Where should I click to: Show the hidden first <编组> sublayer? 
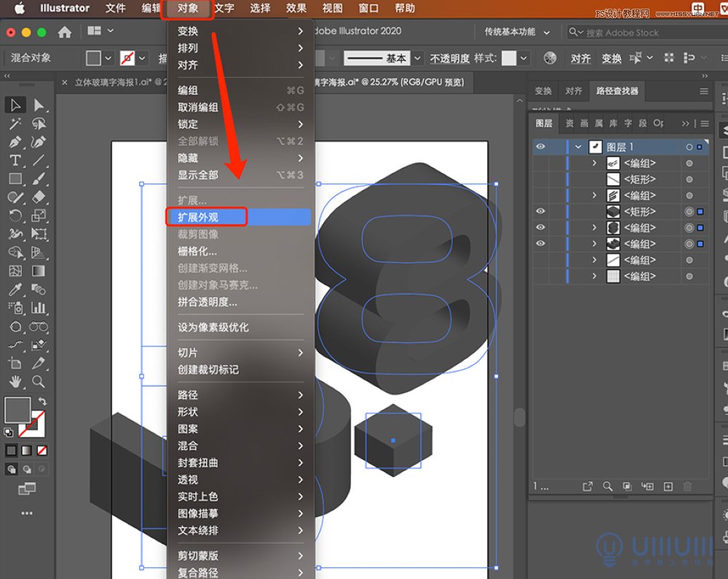pos(540,163)
